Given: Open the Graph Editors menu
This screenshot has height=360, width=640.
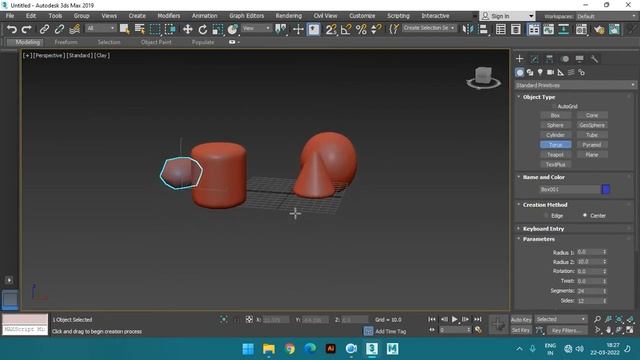Looking at the screenshot, I should 247,16.
